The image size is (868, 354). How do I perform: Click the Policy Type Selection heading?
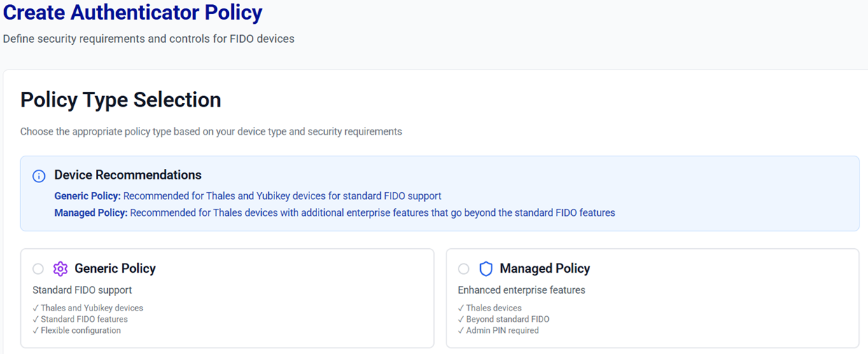point(120,100)
